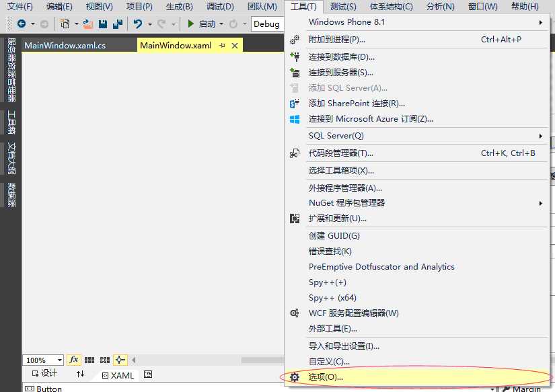This screenshot has height=392, width=555.
Task: Open the 调试(D) menu
Action: (x=220, y=6)
